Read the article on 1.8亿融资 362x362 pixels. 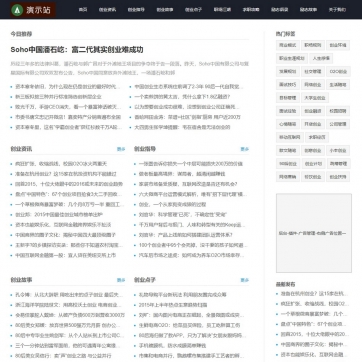(x=182, y=97)
